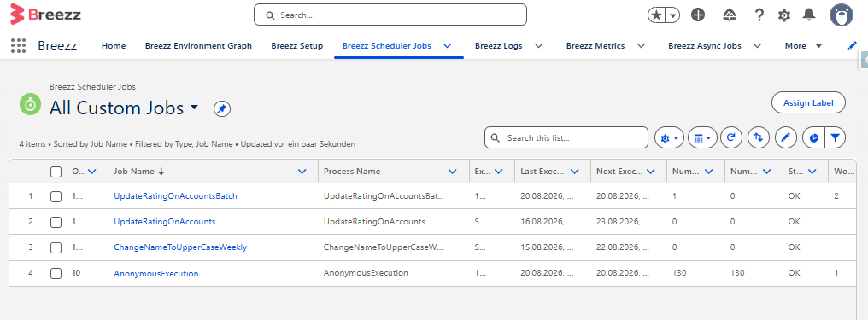Open the Breezz Setup tab
Image resolution: width=868 pixels, height=320 pixels.
[x=296, y=46]
